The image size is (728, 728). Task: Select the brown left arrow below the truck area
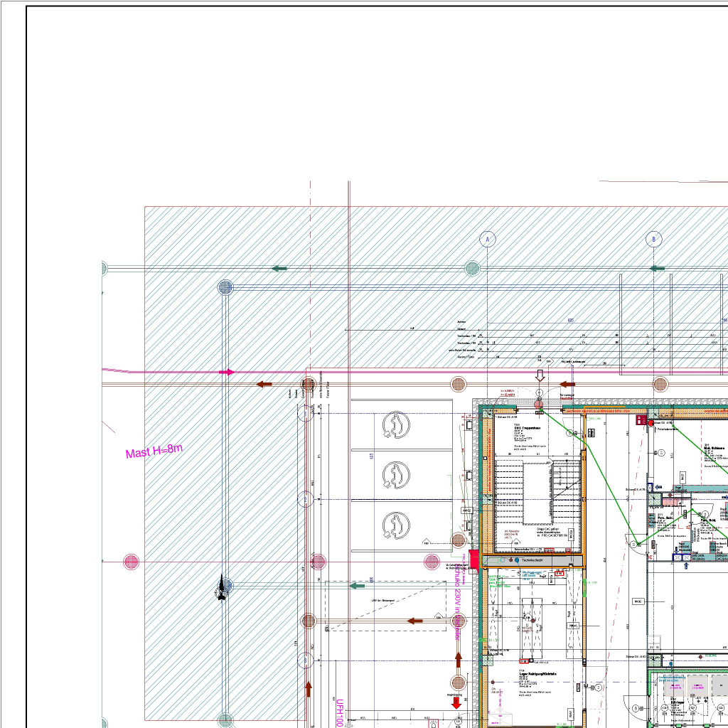pos(415,621)
